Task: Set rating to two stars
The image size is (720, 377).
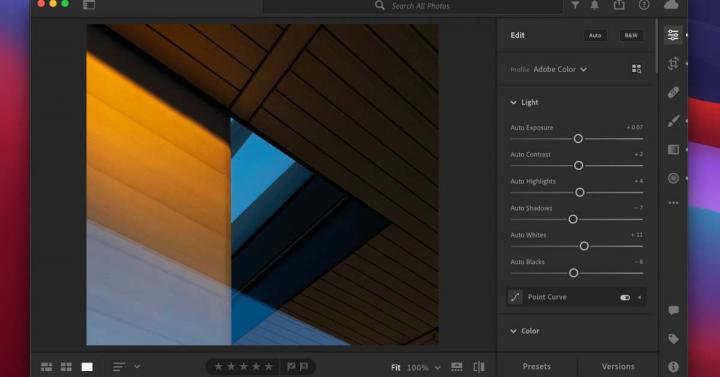Action: [231, 366]
